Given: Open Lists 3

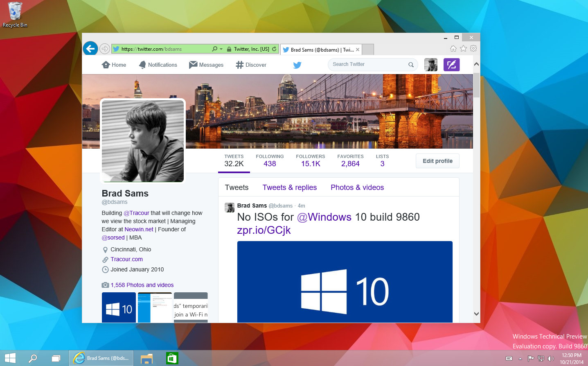Looking at the screenshot, I should pos(382,160).
